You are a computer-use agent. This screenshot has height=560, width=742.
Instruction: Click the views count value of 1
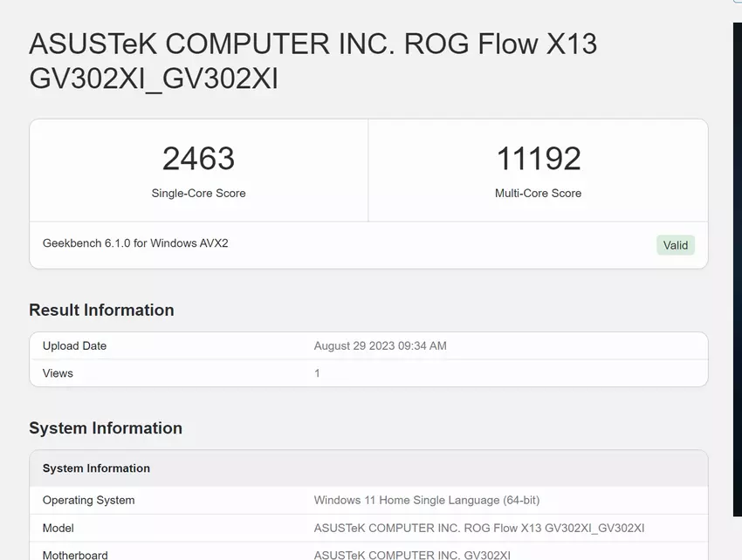(317, 373)
